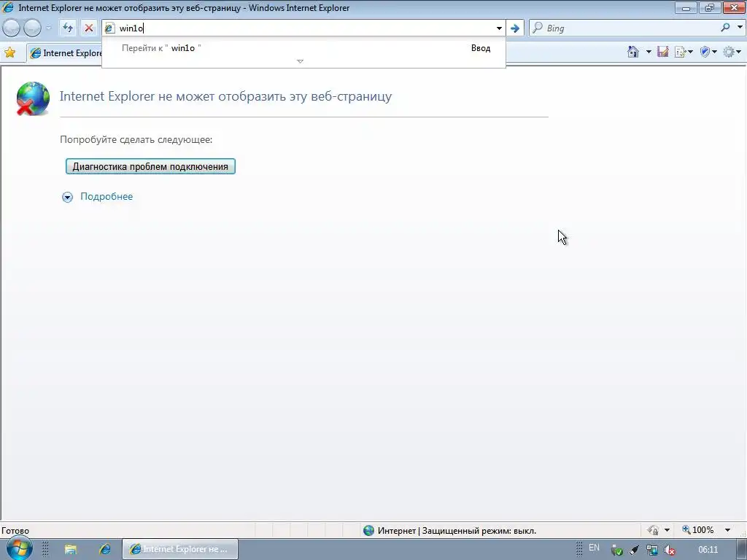Open the status bar privacy dropdown arrow
The image size is (747, 560).
click(667, 530)
